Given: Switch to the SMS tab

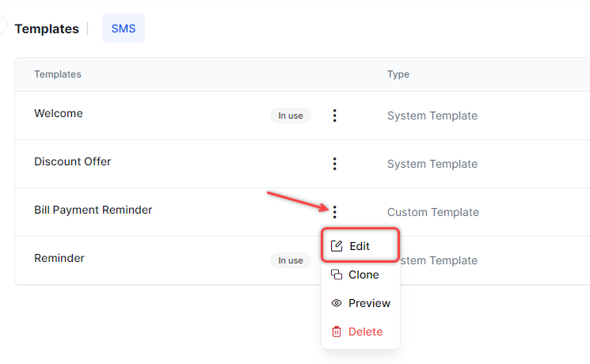Looking at the screenshot, I should tap(124, 28).
